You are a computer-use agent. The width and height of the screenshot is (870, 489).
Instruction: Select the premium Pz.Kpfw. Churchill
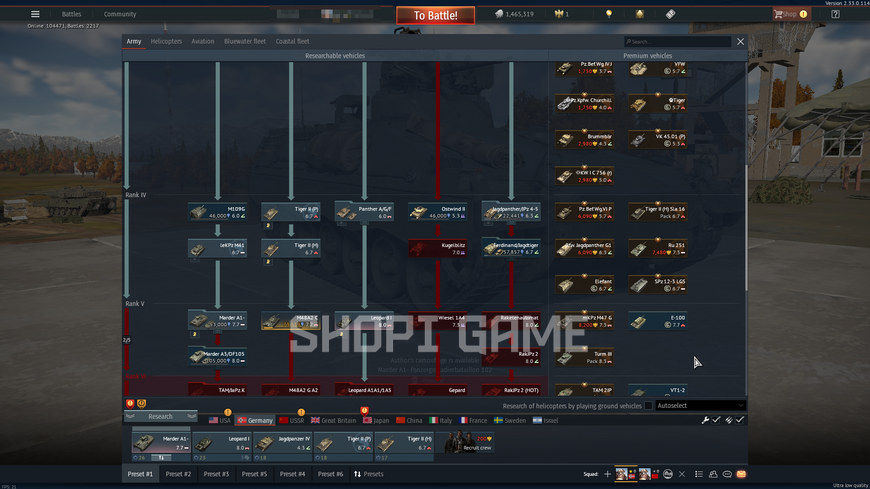point(584,103)
